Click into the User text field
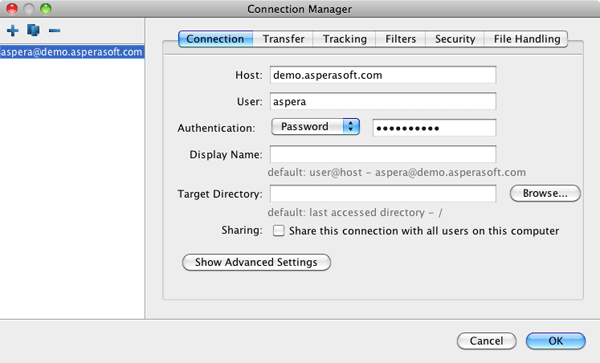 383,101
